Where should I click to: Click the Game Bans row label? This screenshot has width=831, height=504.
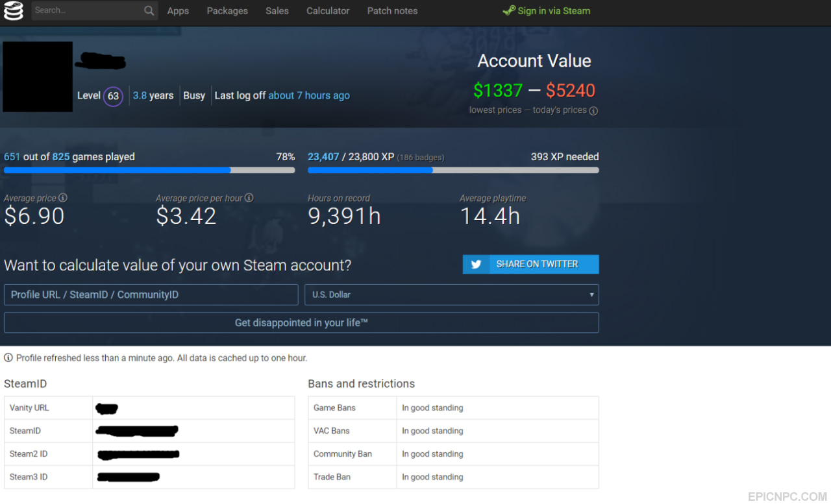(334, 408)
